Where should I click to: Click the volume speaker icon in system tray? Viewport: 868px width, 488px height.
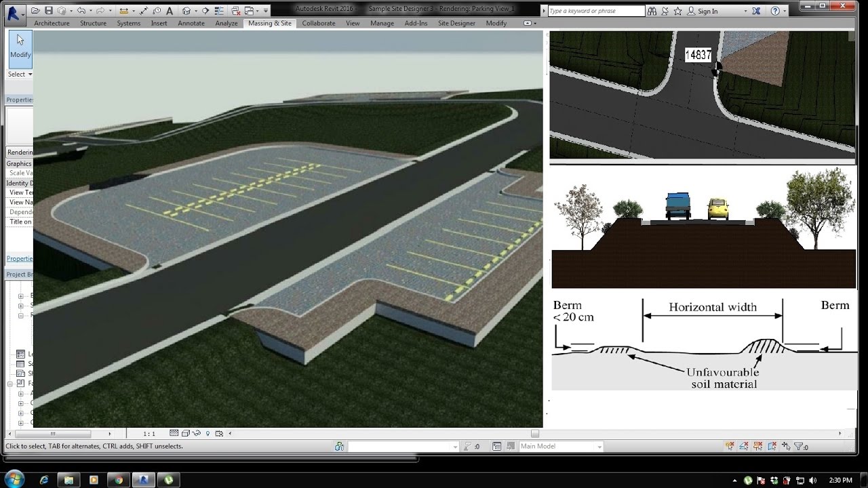(813, 480)
